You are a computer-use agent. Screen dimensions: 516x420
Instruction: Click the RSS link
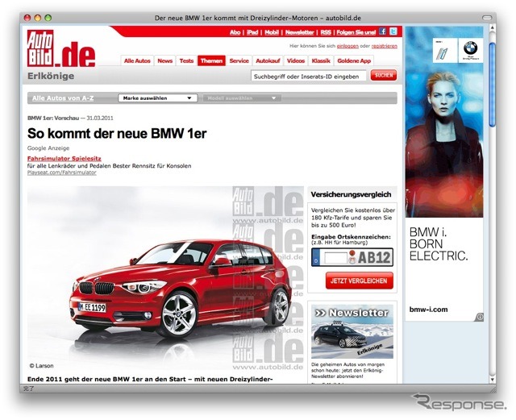coord(326,32)
